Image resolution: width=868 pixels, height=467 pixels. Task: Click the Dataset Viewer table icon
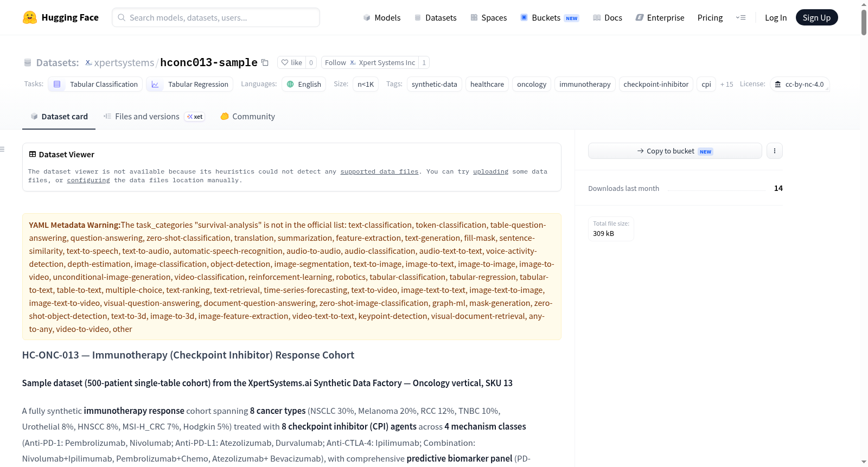tap(33, 154)
